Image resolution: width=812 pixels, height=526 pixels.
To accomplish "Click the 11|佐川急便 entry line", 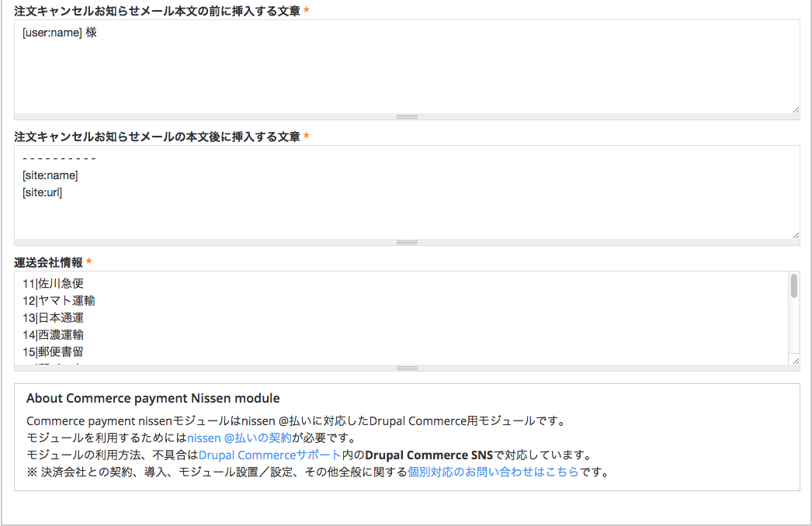I will click(x=53, y=284).
